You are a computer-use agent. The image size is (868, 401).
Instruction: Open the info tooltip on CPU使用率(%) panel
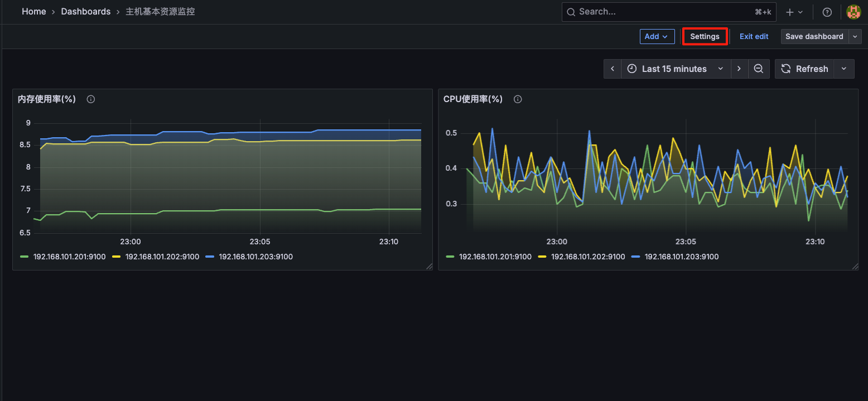[517, 99]
